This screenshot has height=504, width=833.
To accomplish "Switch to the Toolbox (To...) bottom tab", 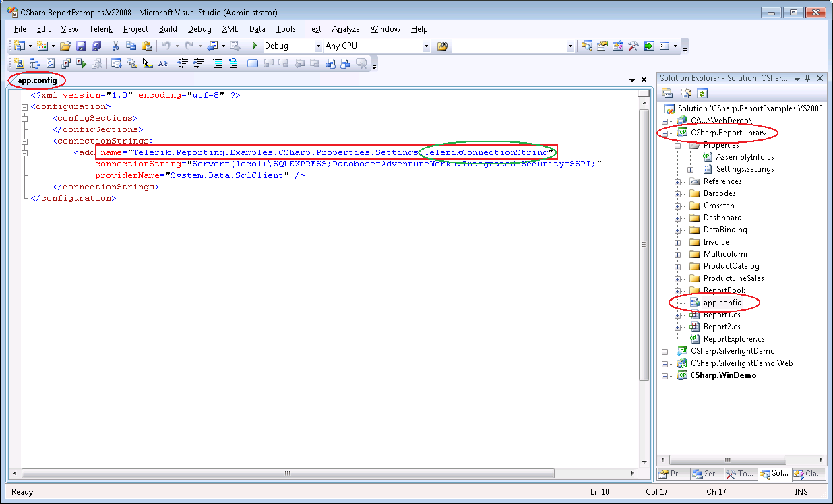I will [740, 474].
